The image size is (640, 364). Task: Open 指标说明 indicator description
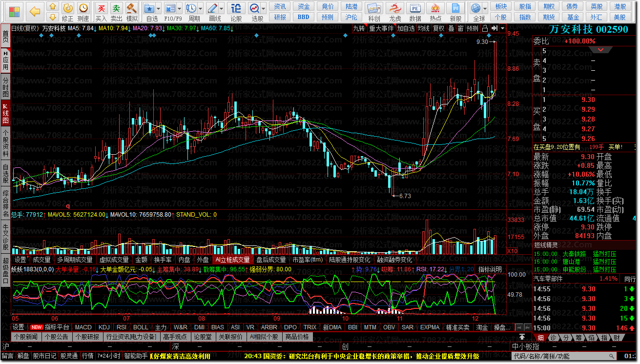[490, 269]
